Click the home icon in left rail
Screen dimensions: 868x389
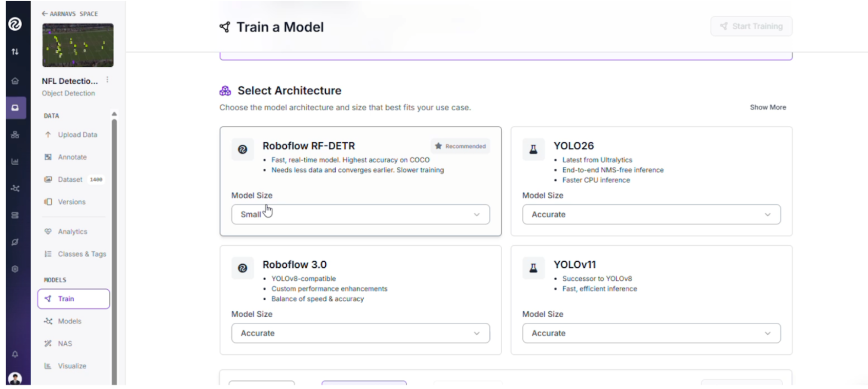[x=15, y=81]
